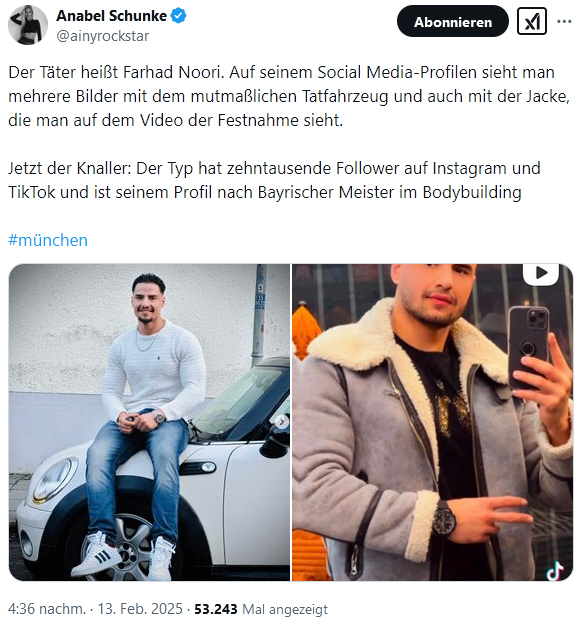This screenshot has height=624, width=581.
Task: Open the @ainyrockstar handle
Action: point(103,36)
